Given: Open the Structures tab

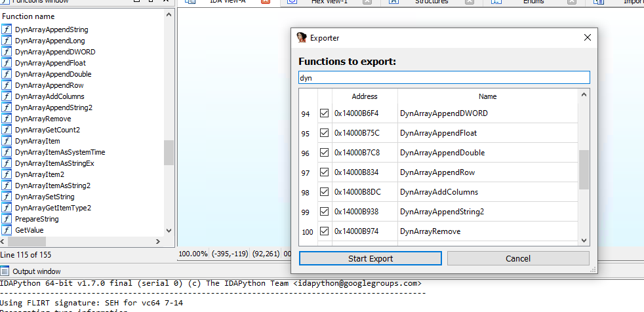Looking at the screenshot, I should point(432,2).
